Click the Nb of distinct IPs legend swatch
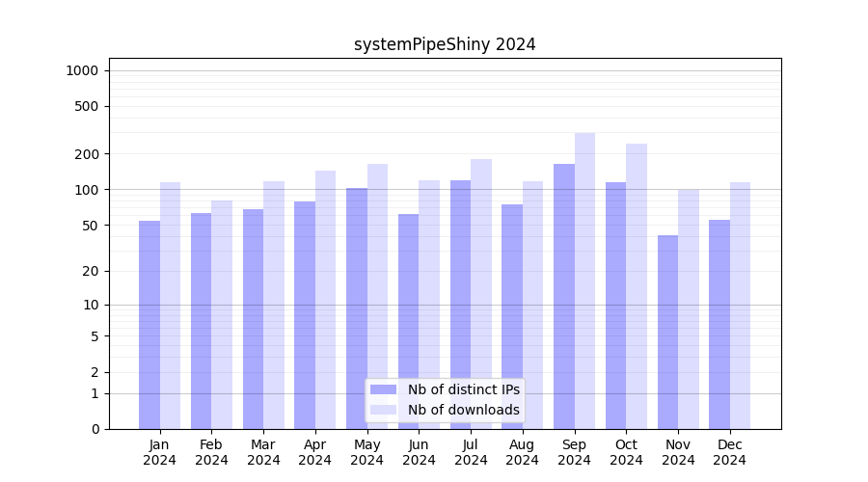The image size is (868, 482). (x=383, y=389)
